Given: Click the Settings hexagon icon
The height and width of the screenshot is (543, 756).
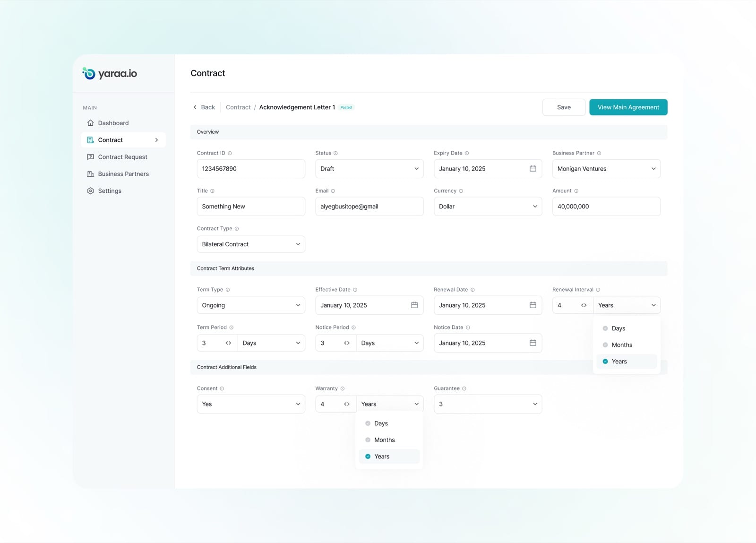Looking at the screenshot, I should [90, 191].
